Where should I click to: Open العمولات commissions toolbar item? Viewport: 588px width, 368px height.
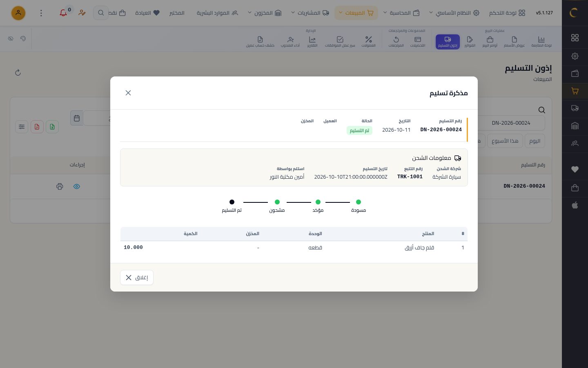368,42
